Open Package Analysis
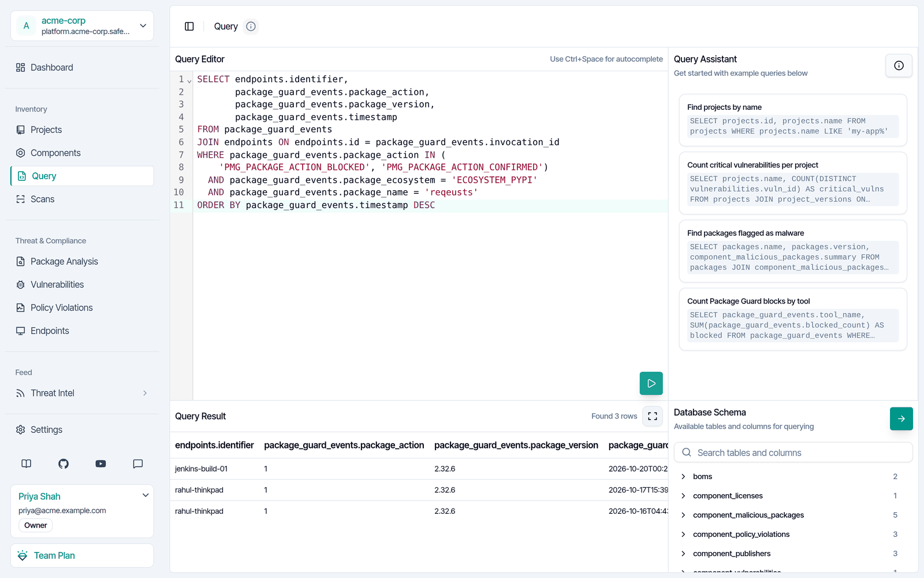924x578 pixels. click(82, 262)
